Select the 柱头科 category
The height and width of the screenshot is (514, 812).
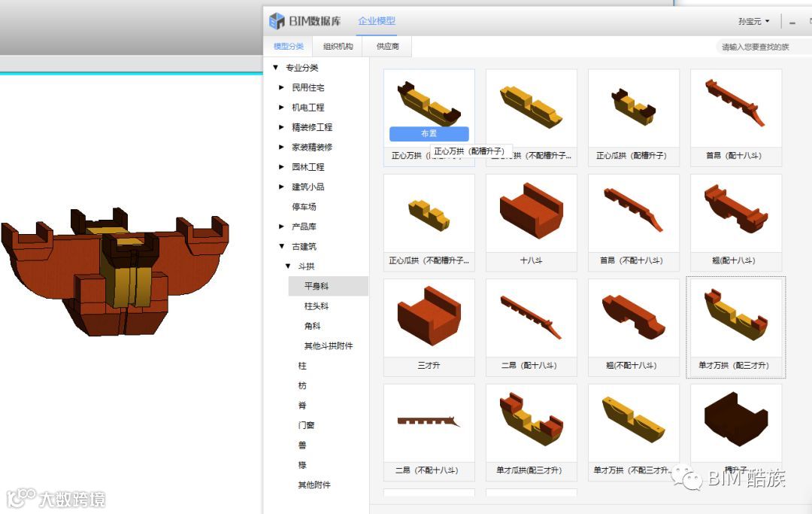coord(317,306)
